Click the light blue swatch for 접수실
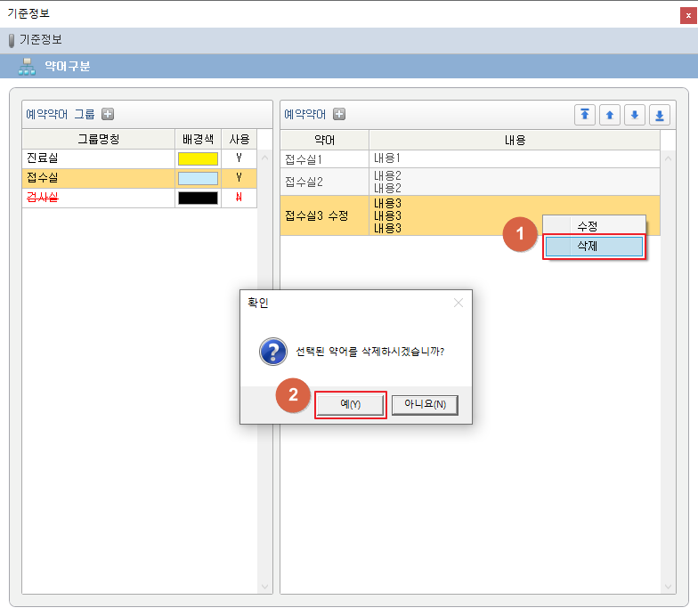The height and width of the screenshot is (616, 698). 198,178
